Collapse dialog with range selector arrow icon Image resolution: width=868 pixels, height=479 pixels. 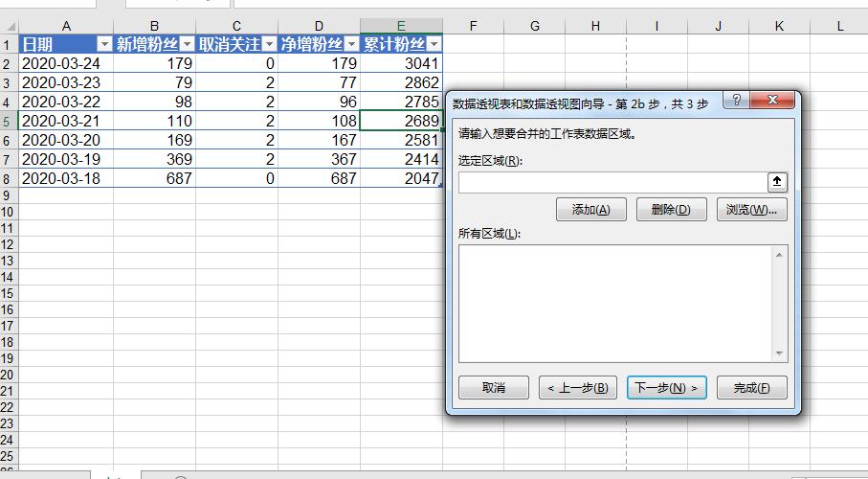pos(777,182)
